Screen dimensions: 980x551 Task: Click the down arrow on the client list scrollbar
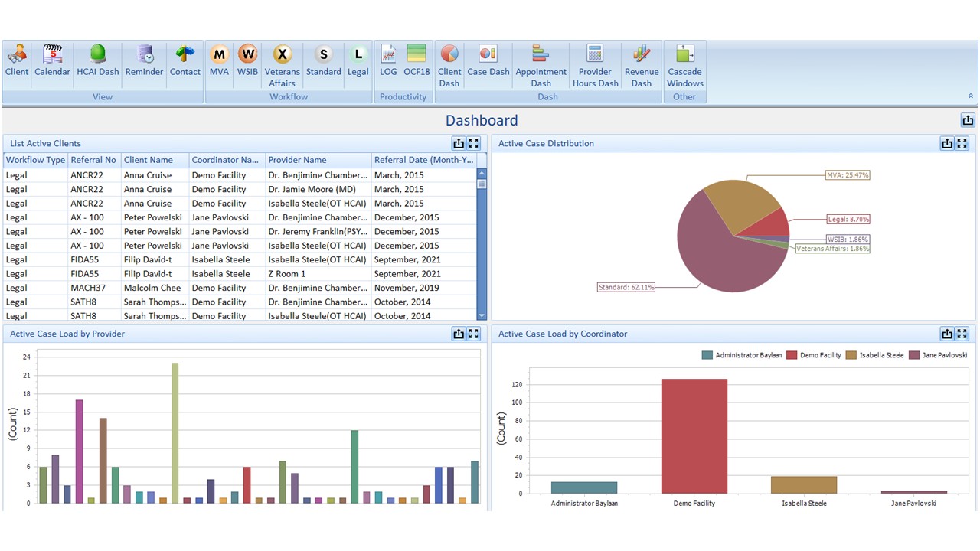(482, 315)
